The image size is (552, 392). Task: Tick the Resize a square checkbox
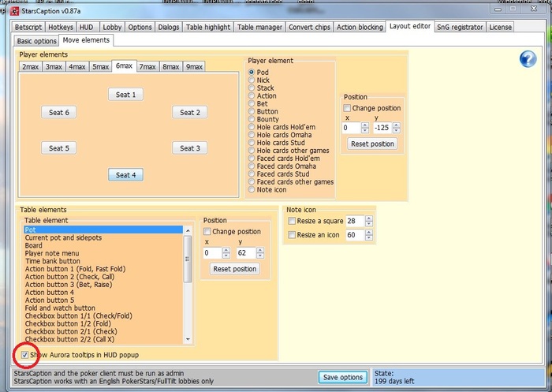(x=293, y=222)
